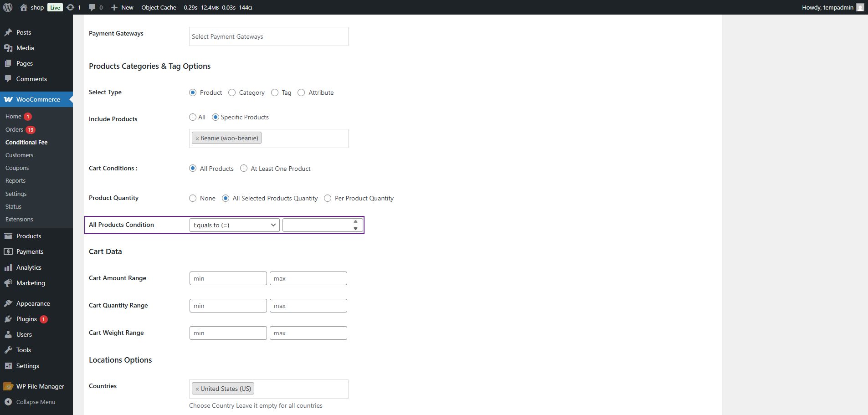Focus Cart Weight Range max field
Image resolution: width=868 pixels, height=415 pixels.
click(308, 333)
